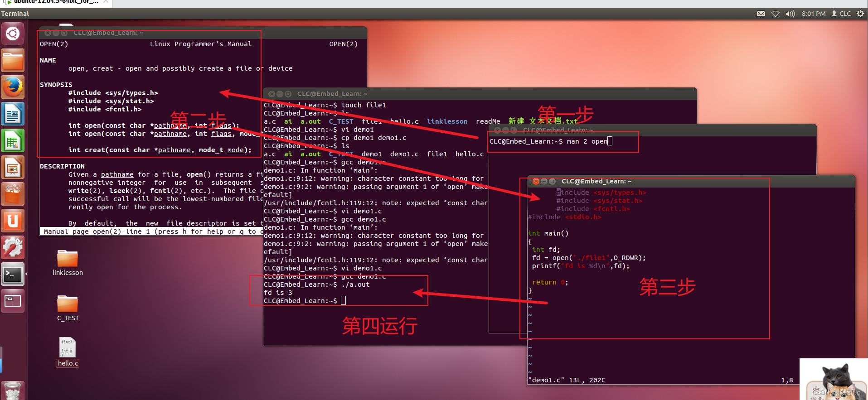The height and width of the screenshot is (400, 868).
Task: Open the Files manager from the launcher
Action: [x=13, y=61]
